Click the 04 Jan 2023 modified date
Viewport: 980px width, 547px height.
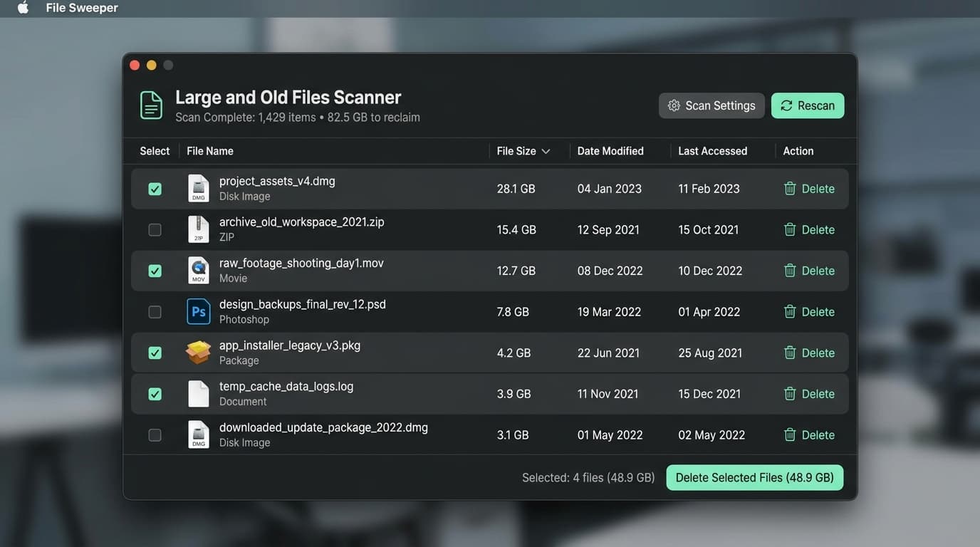coord(609,189)
